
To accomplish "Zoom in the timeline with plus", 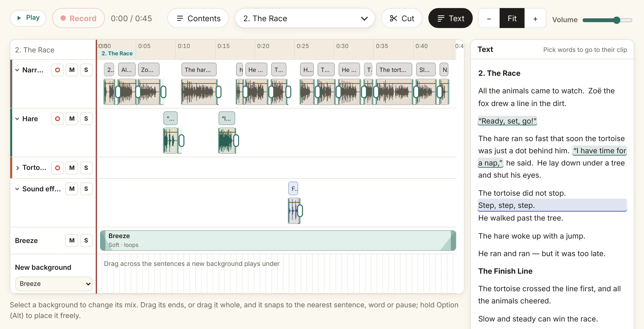I will point(535,18).
